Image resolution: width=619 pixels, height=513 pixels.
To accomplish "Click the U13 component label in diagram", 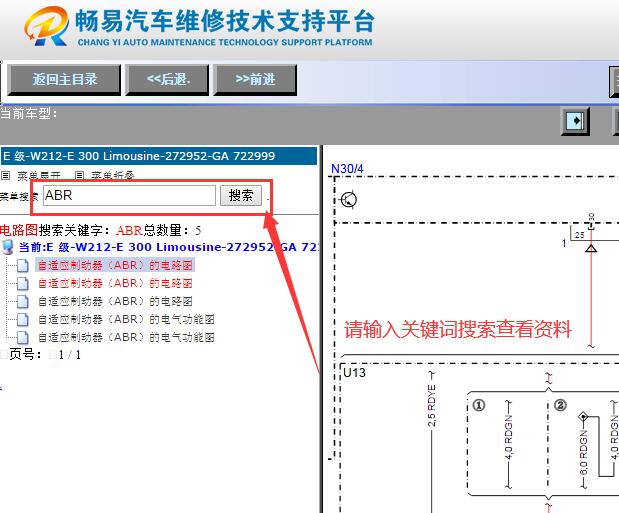I will [354, 372].
